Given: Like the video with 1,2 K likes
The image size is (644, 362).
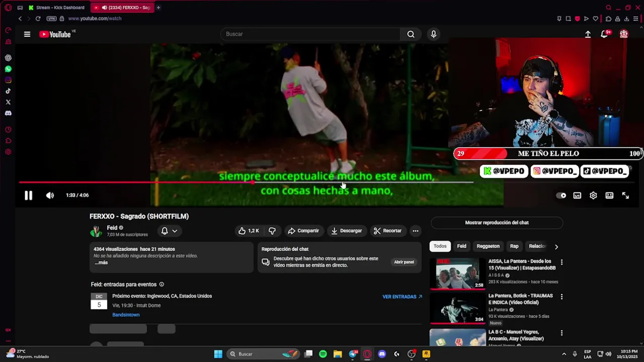Looking at the screenshot, I should (x=249, y=231).
